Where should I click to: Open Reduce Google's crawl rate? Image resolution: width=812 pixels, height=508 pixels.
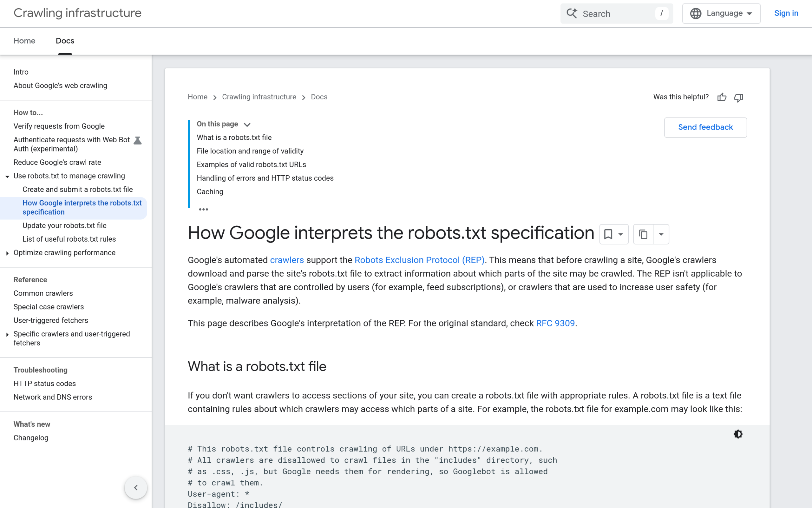click(x=57, y=162)
